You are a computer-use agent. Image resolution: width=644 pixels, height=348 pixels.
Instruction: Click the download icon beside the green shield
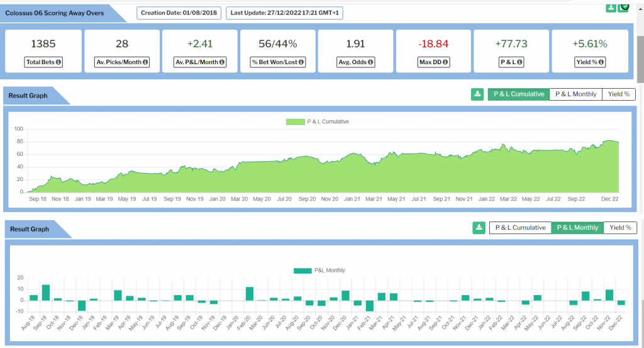pos(611,7)
